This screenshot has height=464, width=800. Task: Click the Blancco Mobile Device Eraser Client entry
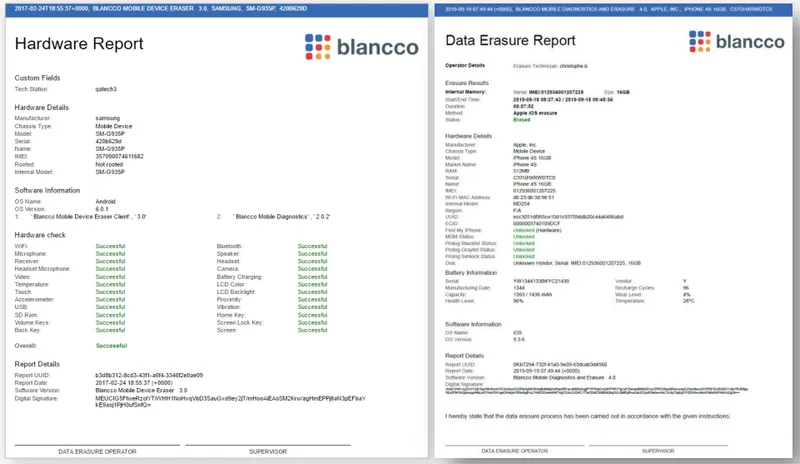point(89,217)
